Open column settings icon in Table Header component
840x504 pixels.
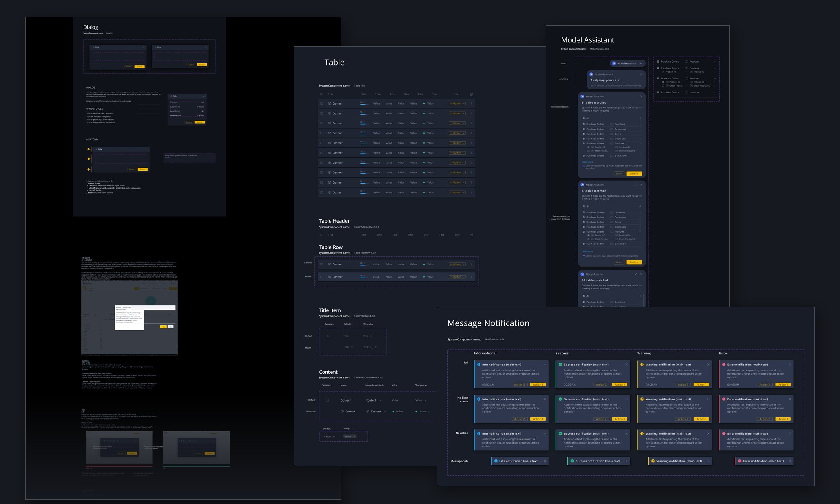point(471,235)
